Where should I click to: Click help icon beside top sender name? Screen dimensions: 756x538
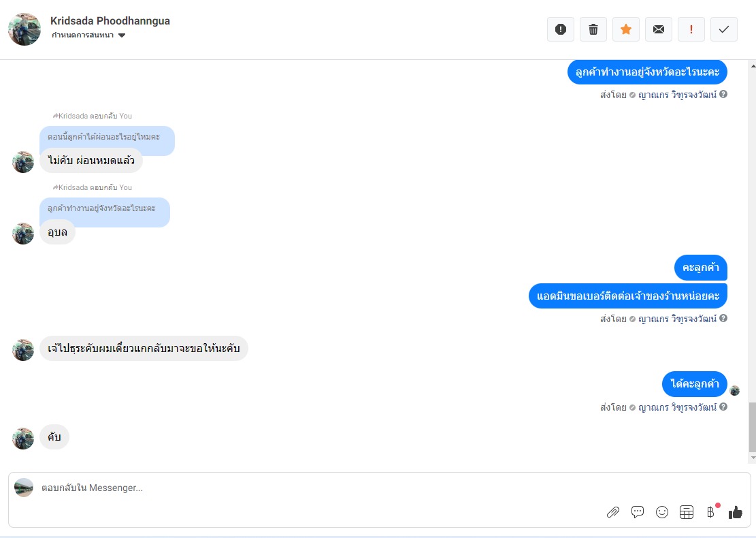[723, 95]
